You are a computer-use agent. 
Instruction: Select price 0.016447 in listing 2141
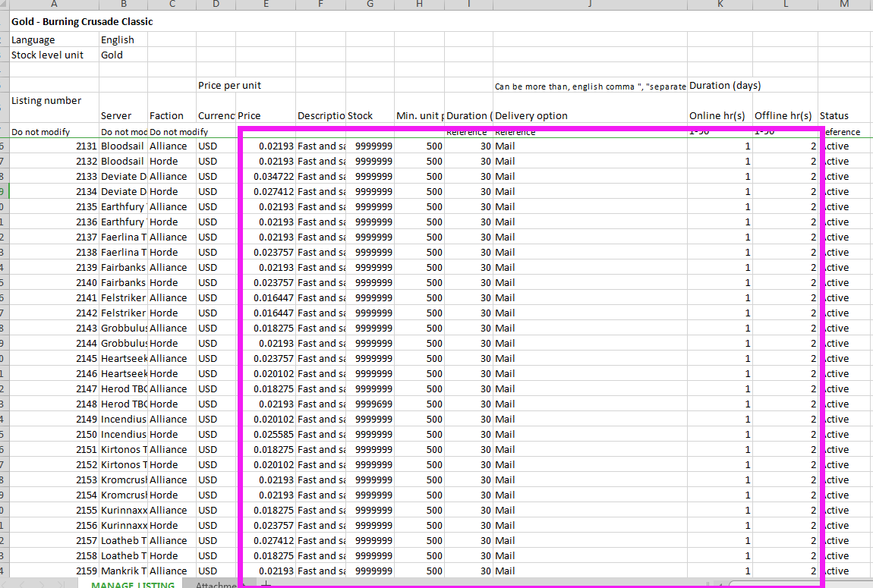pos(266,297)
